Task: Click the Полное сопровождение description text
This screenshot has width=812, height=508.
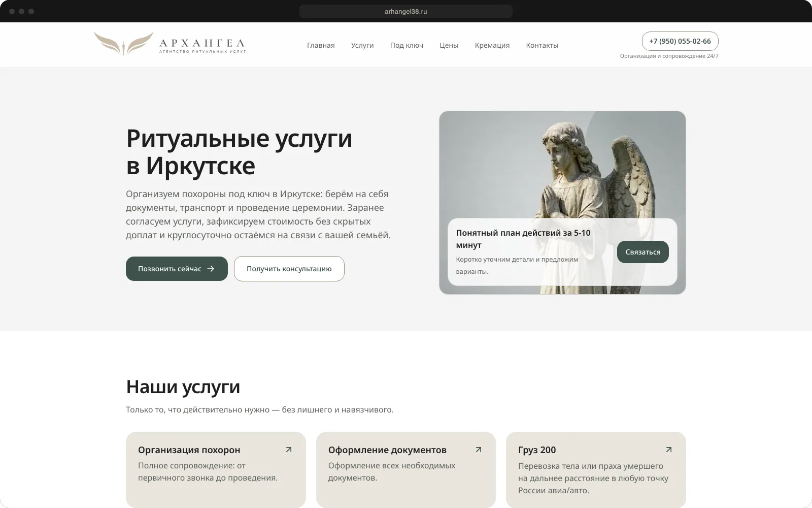Action: [208, 471]
